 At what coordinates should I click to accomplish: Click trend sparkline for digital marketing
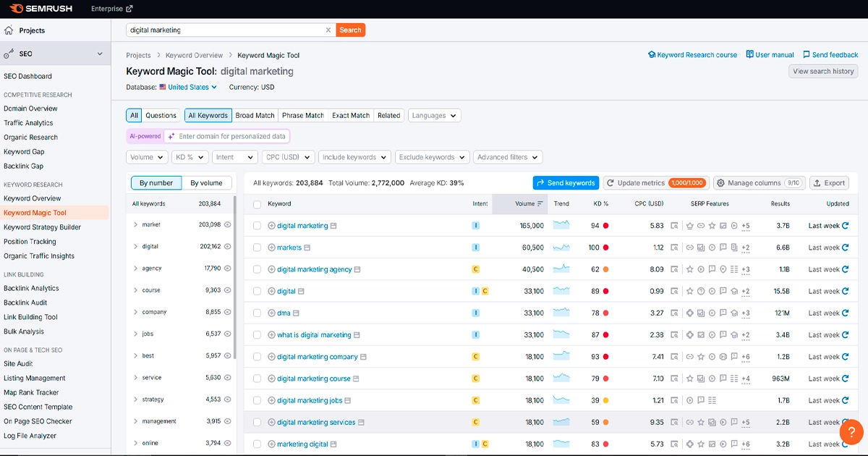coord(561,225)
